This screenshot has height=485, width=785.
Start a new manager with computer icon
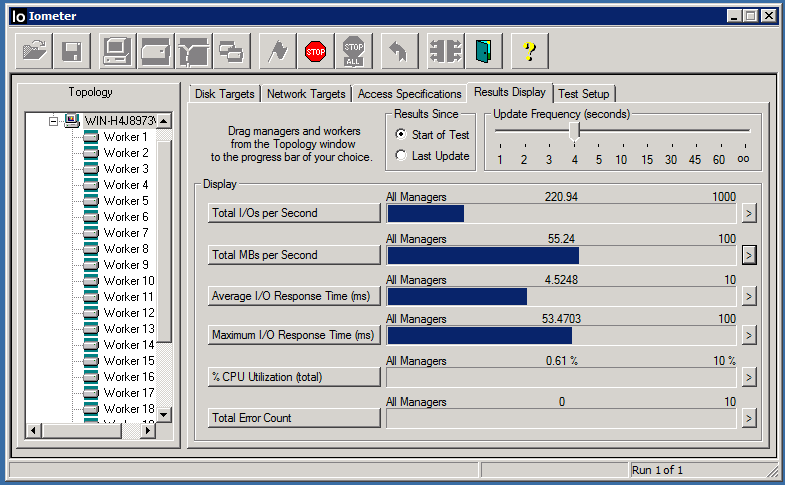117,50
